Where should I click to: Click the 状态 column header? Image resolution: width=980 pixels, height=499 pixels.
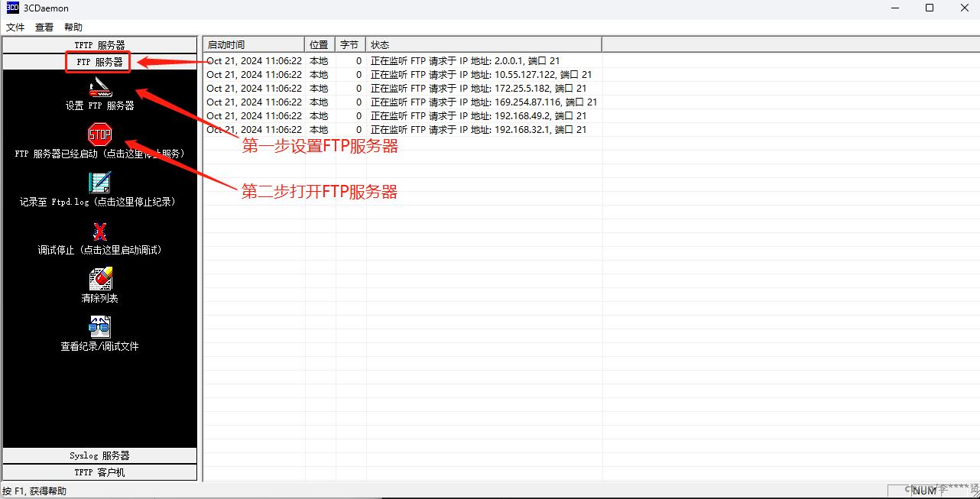[x=484, y=45]
